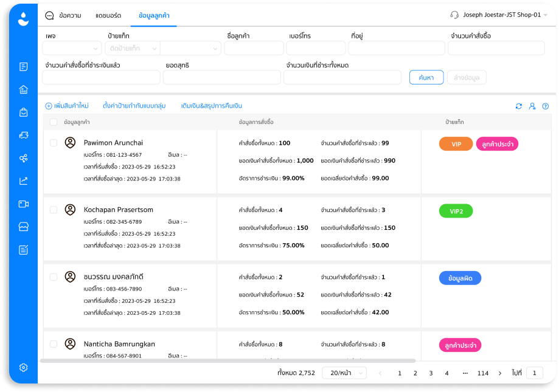The height and width of the screenshot is (392, 559).
Task: Go to page 2
Action: 415,373
